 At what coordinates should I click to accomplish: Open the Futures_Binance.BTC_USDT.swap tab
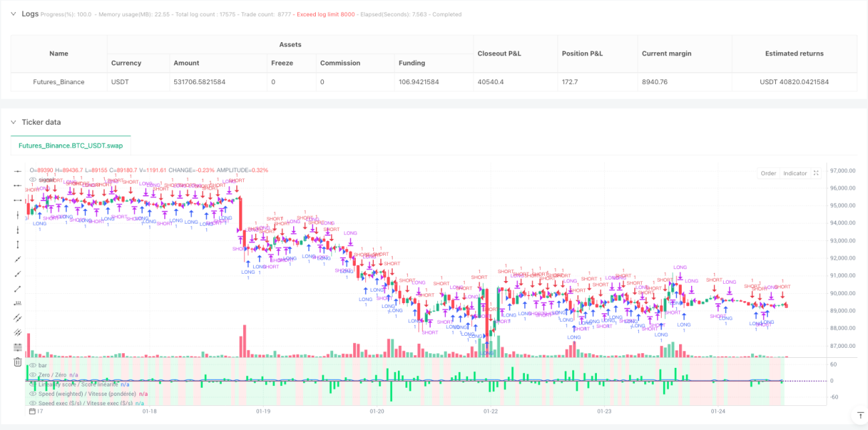click(71, 145)
